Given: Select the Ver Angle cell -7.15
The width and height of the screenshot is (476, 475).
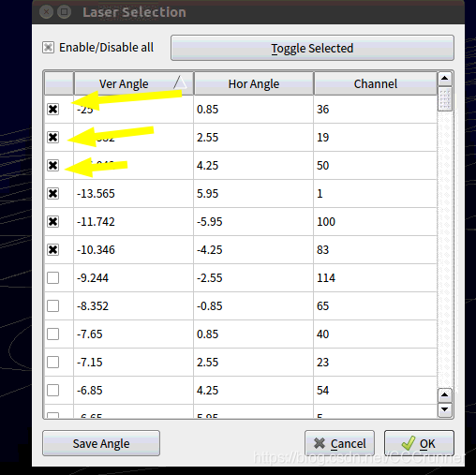Looking at the screenshot, I should point(134,363).
